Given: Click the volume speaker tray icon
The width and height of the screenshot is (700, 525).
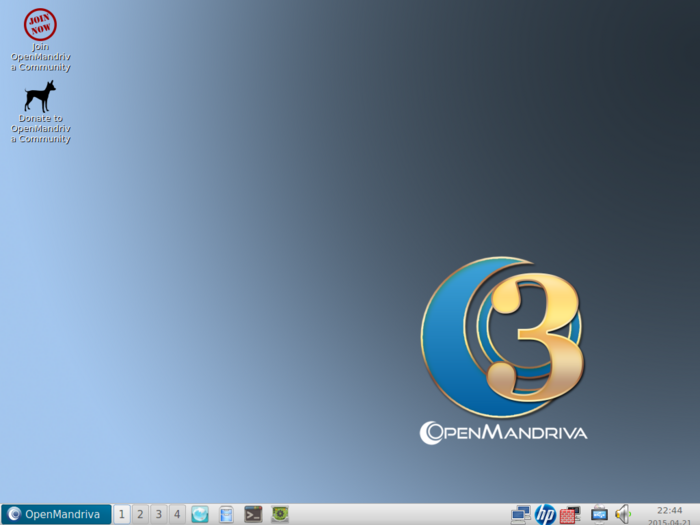Looking at the screenshot, I should [x=623, y=514].
